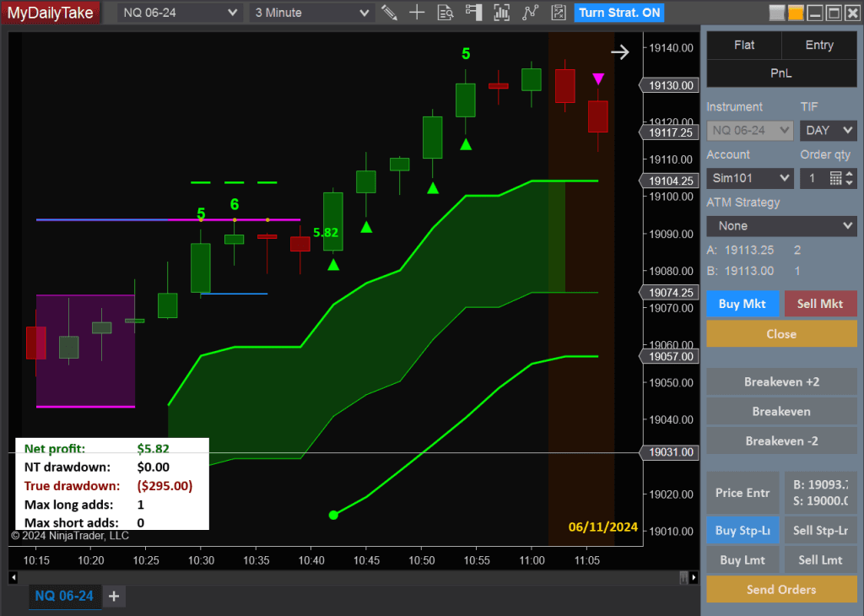Viewport: 864px width, 616px height.
Task: Select the indicators zigzag icon
Action: pyautogui.click(x=530, y=13)
